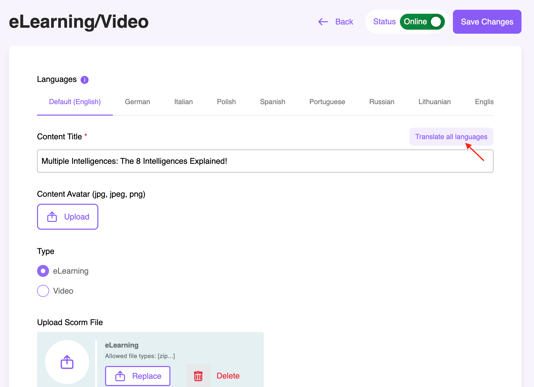
Task: Click the upload icon inside Replace button
Action: pos(120,376)
